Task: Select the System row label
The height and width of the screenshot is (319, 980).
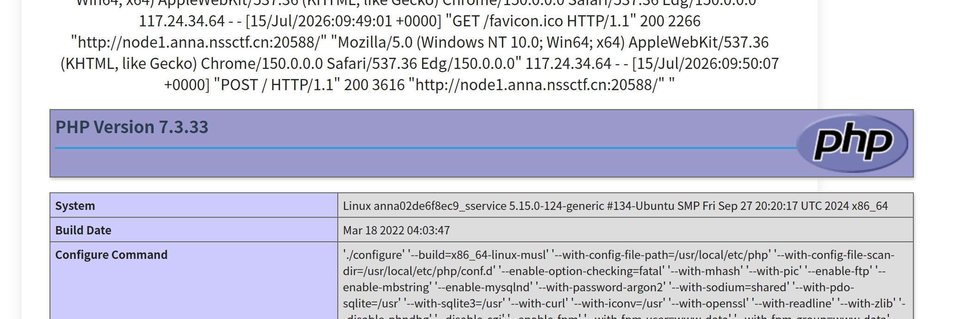Action: (194, 206)
